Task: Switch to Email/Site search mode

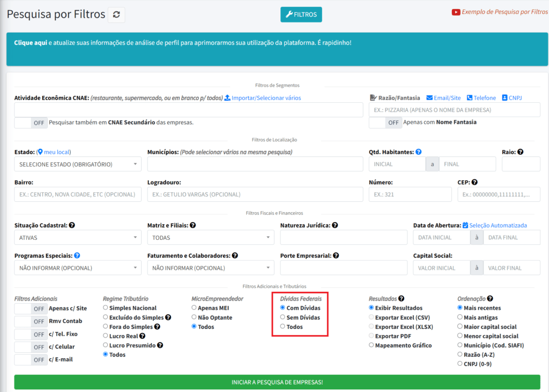Action: [x=443, y=98]
